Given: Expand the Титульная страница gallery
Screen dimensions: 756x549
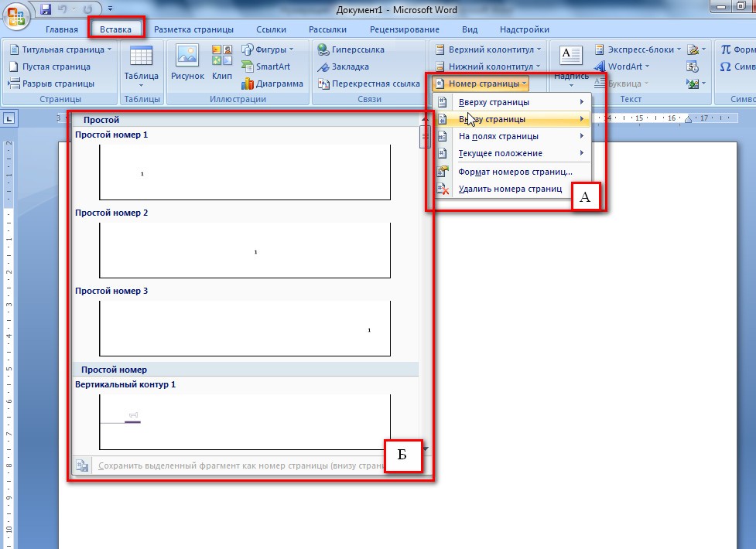Looking at the screenshot, I should 61,49.
